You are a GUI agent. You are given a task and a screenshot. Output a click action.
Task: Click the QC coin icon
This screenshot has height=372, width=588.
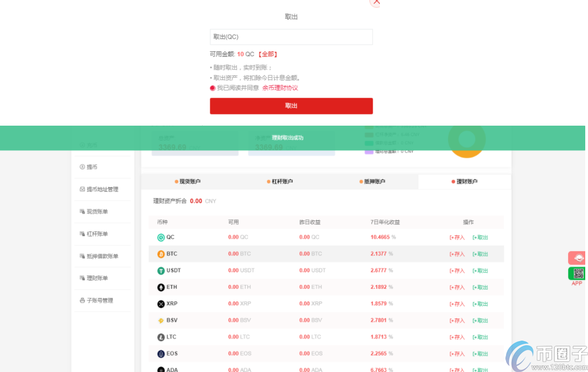pos(161,238)
